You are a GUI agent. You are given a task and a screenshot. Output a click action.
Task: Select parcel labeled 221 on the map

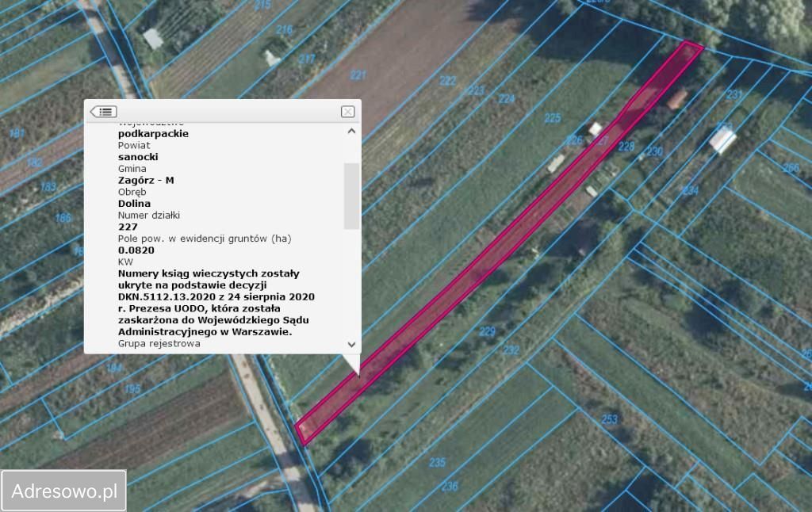click(358, 75)
